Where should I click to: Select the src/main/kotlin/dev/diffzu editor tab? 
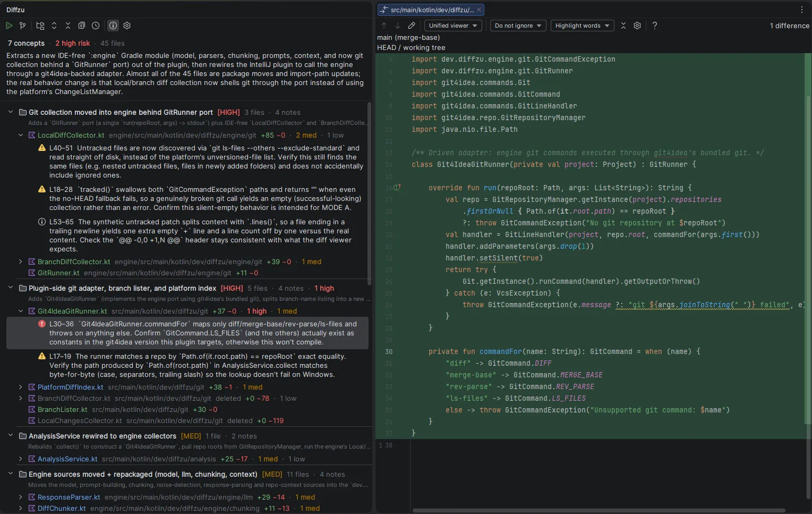coord(431,10)
